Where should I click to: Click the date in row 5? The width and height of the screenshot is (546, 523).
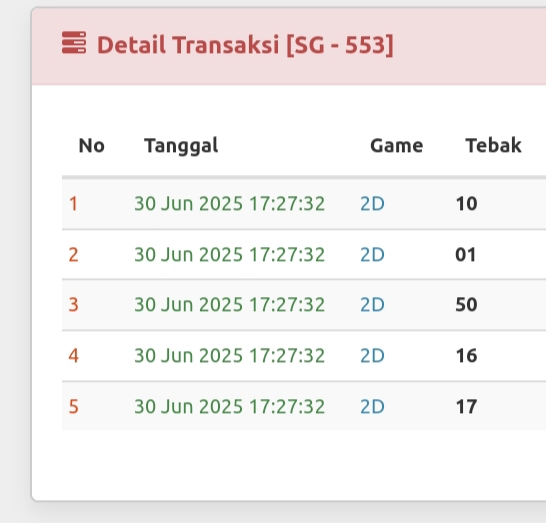pyautogui.click(x=229, y=406)
